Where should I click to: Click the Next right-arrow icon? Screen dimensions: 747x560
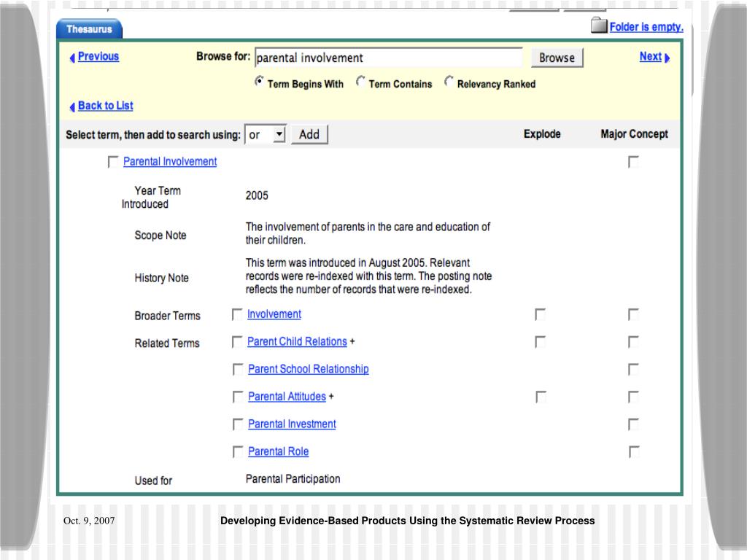pos(667,58)
